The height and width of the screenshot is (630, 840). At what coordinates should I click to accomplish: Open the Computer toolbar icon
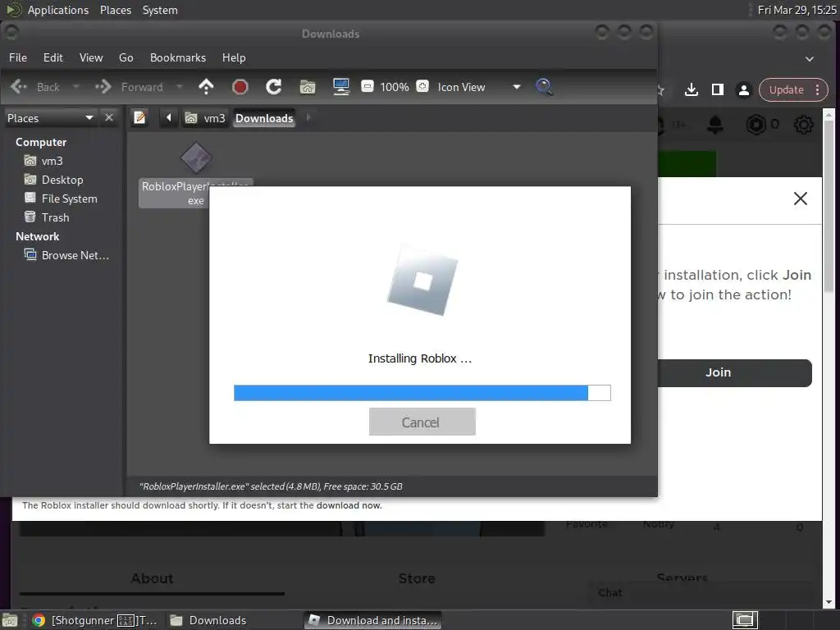click(341, 87)
